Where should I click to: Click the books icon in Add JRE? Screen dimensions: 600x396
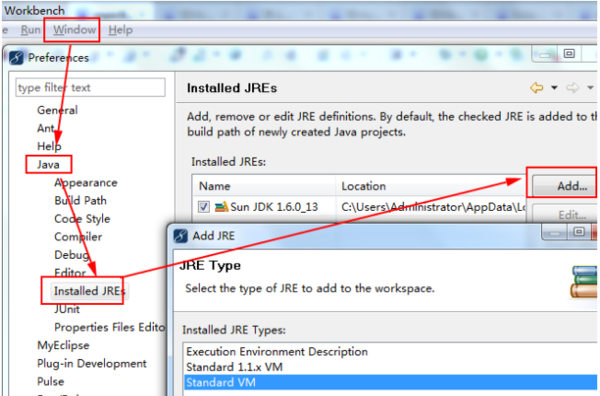584,282
